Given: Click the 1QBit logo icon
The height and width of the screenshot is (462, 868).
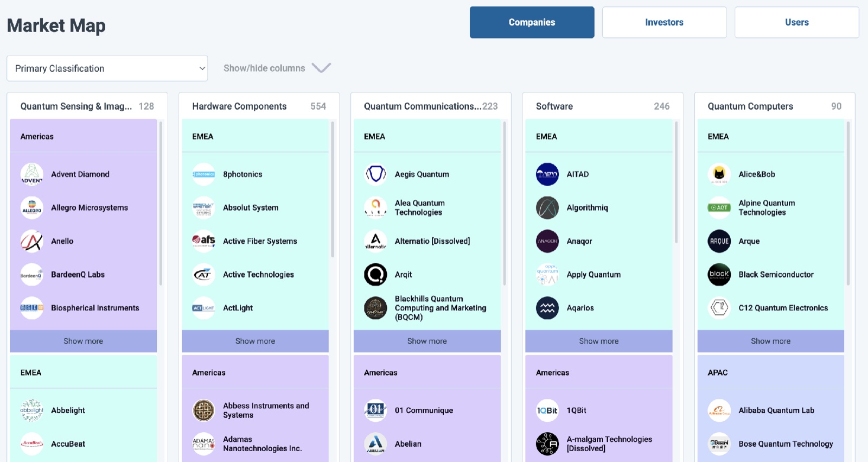Looking at the screenshot, I should click(x=547, y=410).
